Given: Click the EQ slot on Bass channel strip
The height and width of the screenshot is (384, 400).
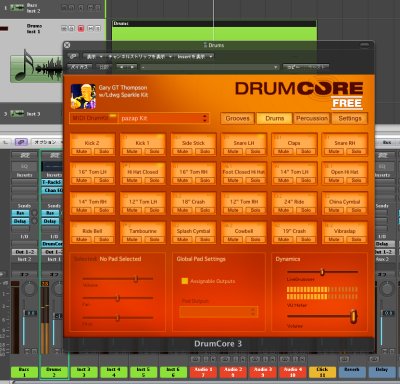Looking at the screenshot, I should (x=24, y=166).
